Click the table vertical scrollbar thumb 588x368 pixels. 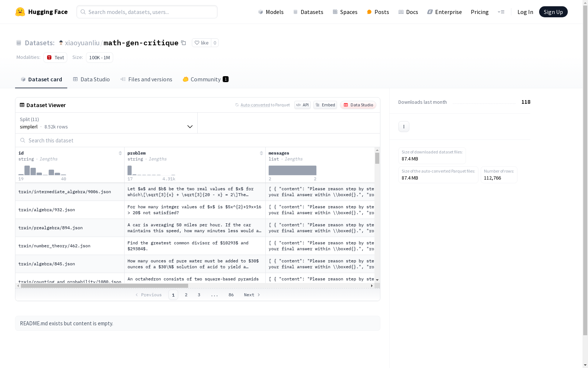tap(377, 158)
